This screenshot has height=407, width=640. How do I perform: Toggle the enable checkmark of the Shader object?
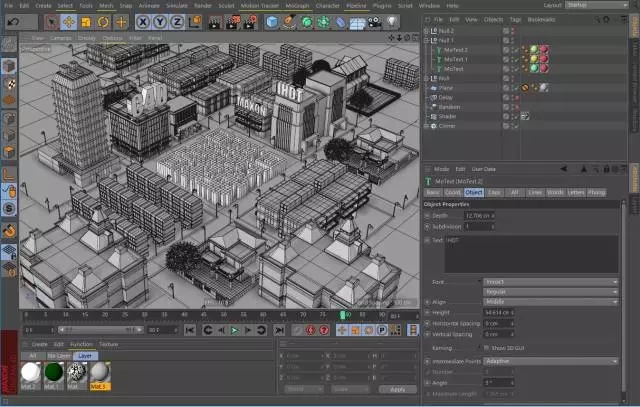515,116
